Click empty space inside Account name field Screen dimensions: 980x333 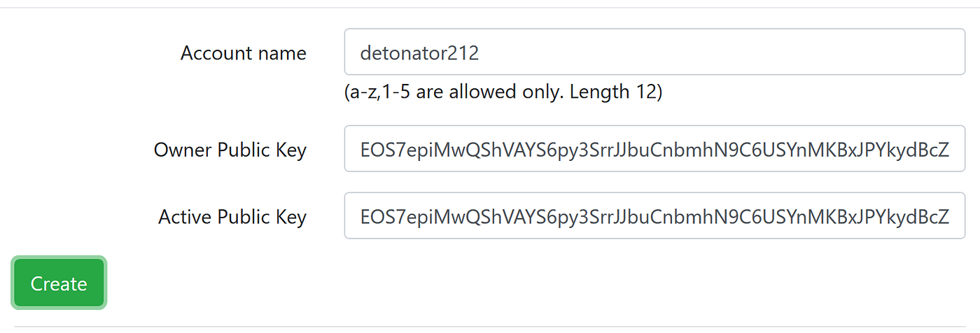click(x=721, y=52)
